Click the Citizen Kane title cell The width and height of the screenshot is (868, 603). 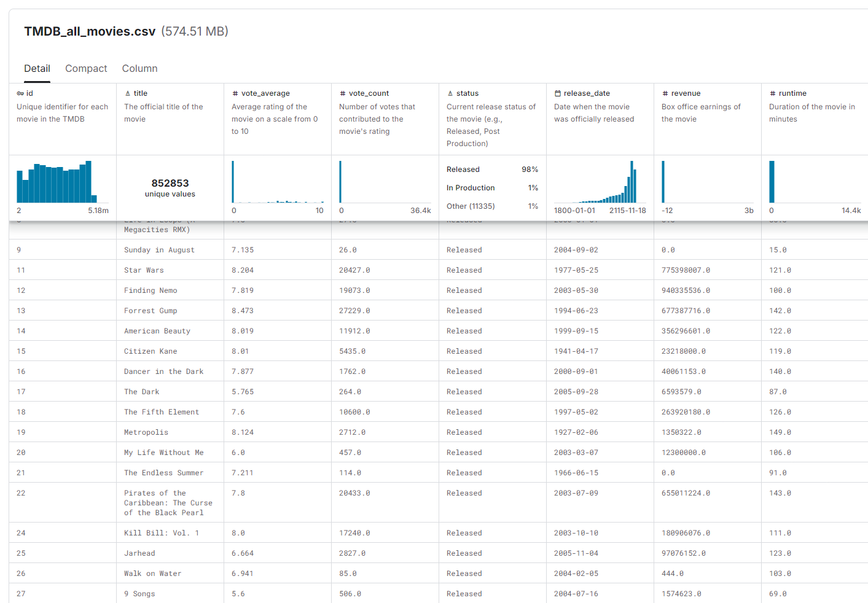(x=151, y=351)
